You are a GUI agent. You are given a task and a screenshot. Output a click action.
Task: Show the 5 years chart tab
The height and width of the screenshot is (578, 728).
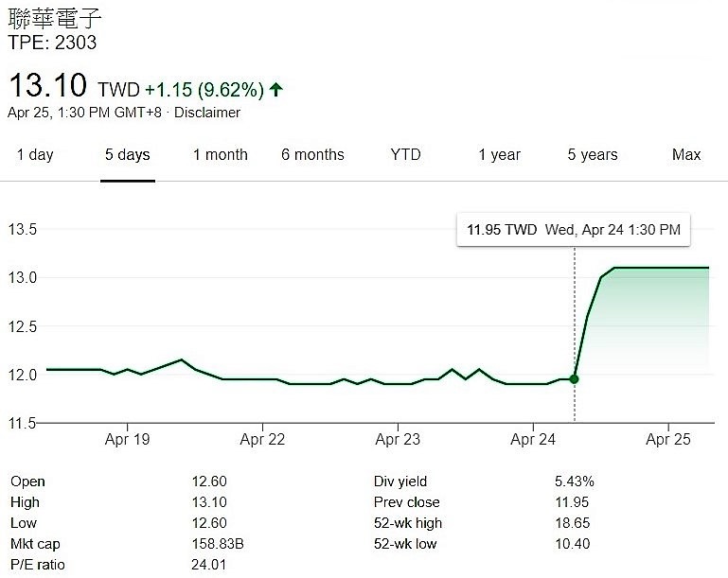point(593,154)
